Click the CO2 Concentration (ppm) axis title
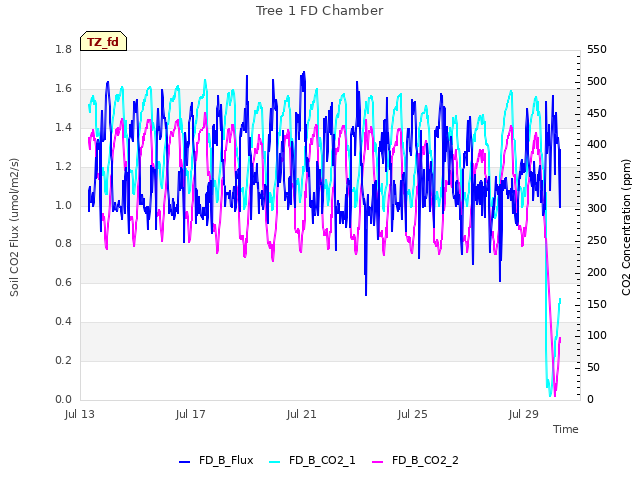The width and height of the screenshot is (640, 480). pos(626,227)
